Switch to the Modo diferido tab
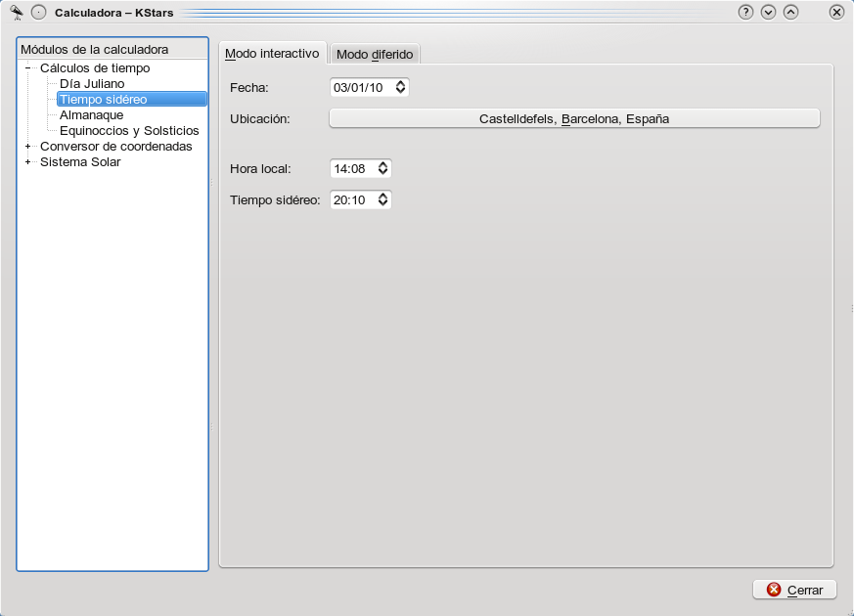 coord(375,55)
